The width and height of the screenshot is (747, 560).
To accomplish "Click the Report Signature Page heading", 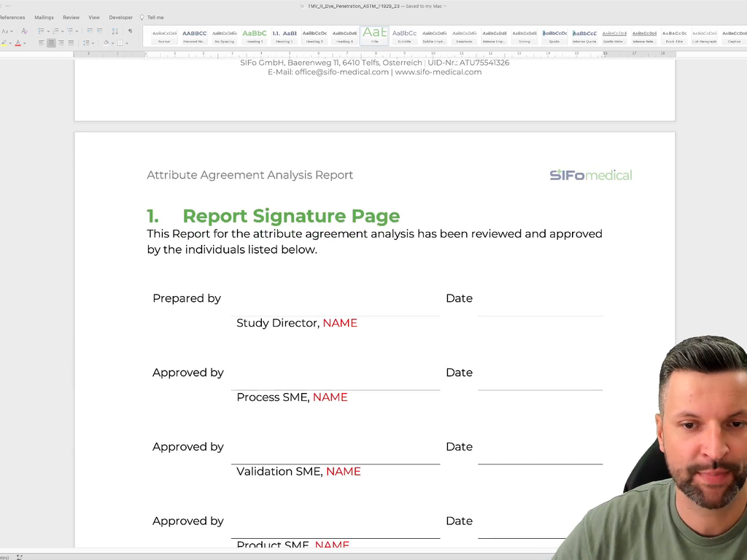I will coord(291,216).
